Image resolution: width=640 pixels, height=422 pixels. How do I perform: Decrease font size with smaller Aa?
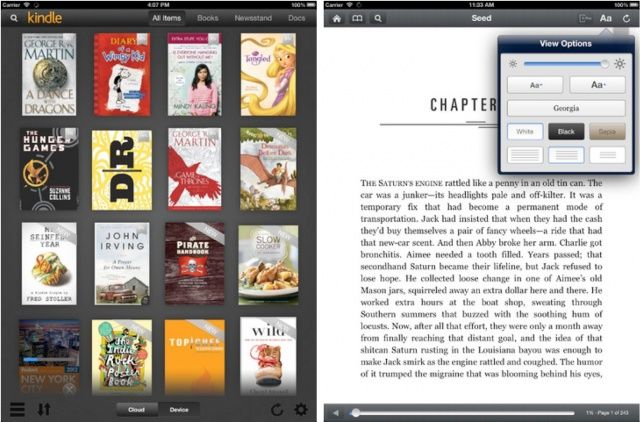(535, 85)
